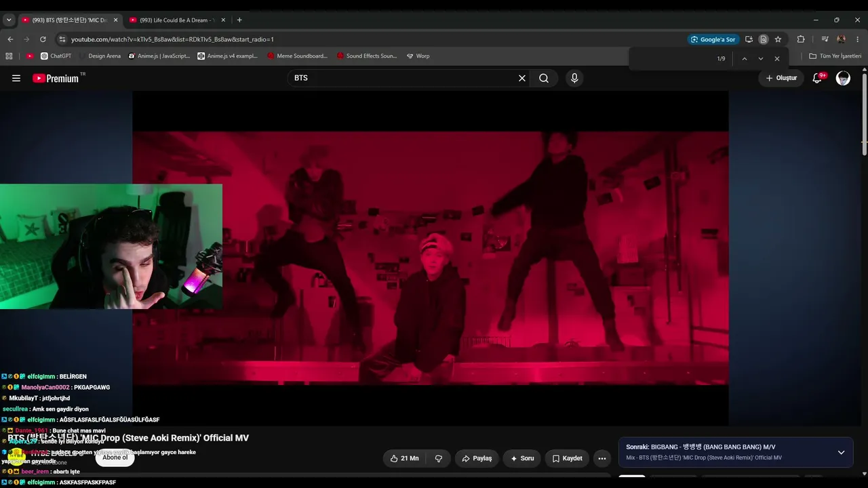
Task: Open the Meme Soundboard bookmark
Action: (x=297, y=56)
